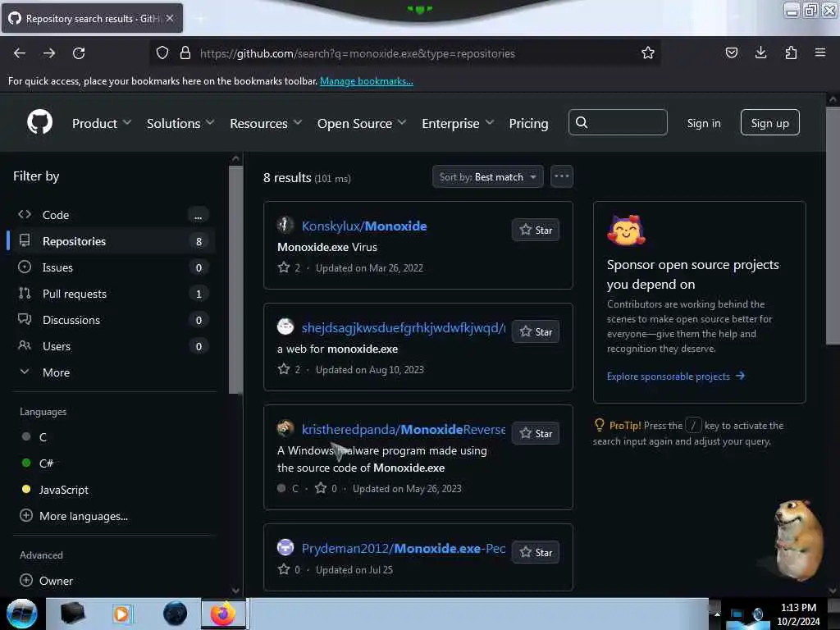Select the Users filter

coord(112,346)
